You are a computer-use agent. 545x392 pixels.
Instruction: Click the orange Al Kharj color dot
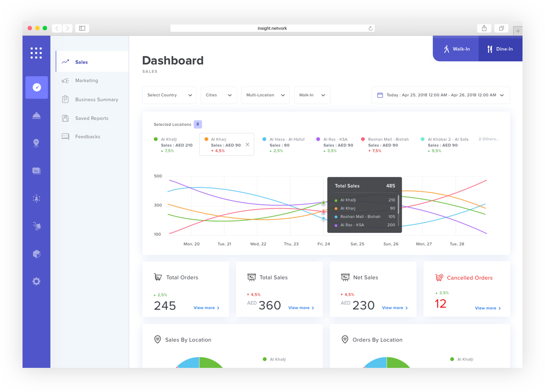point(206,139)
